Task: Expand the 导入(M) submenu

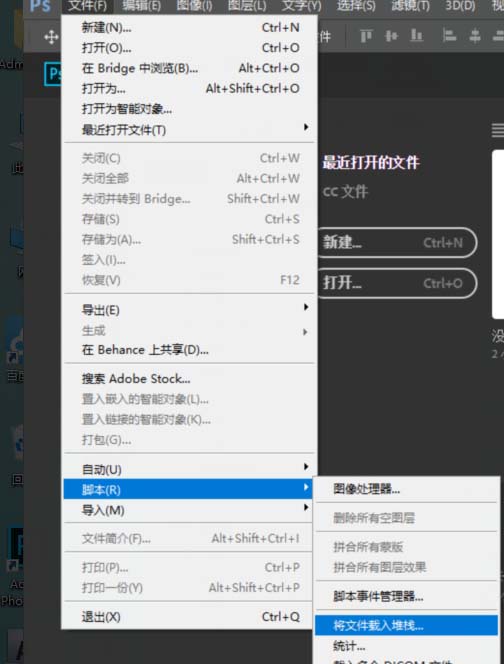Action: pyautogui.click(x=188, y=510)
